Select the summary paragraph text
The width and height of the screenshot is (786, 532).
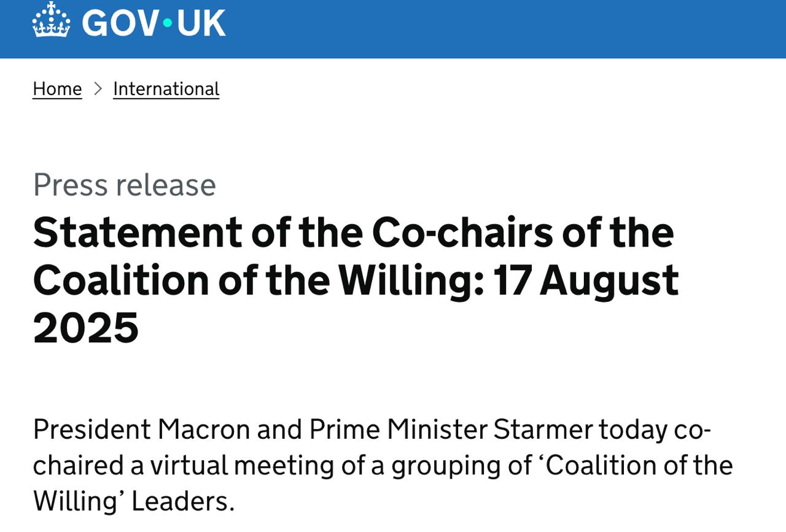381,465
